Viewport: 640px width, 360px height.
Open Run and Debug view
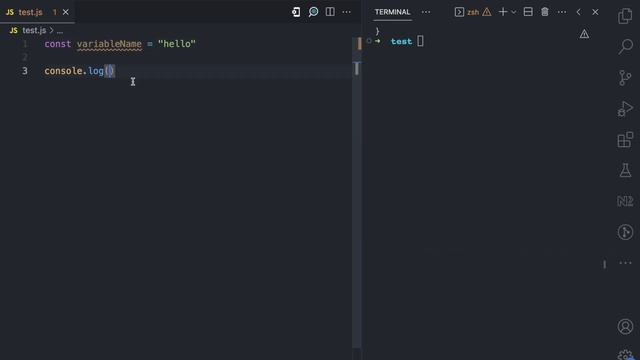point(625,109)
